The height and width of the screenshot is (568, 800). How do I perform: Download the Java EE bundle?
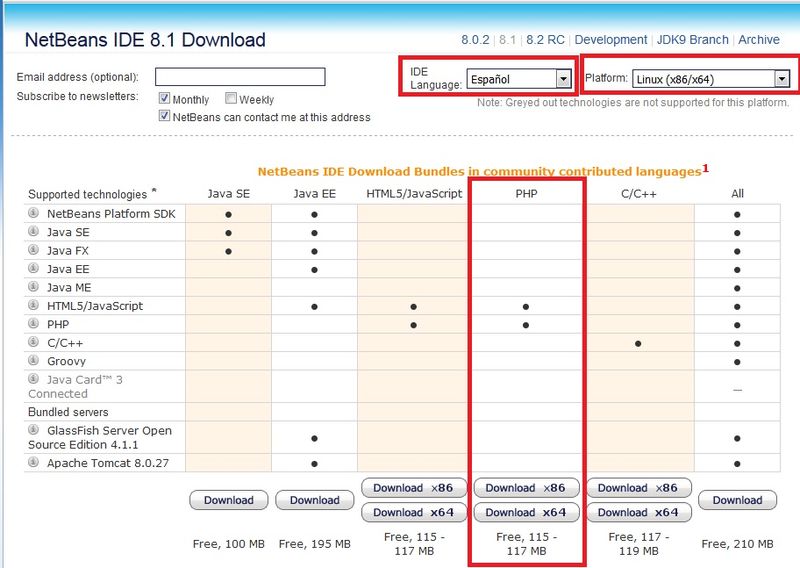(315, 500)
